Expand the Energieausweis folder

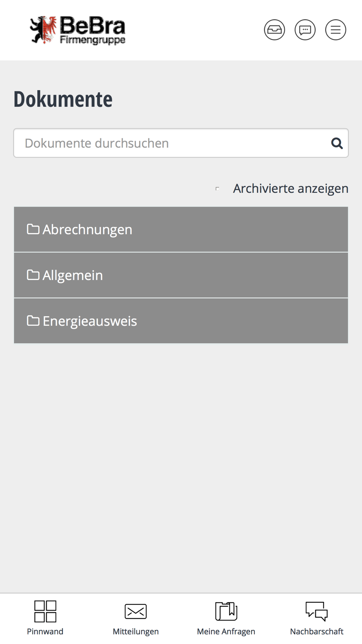[x=181, y=321]
